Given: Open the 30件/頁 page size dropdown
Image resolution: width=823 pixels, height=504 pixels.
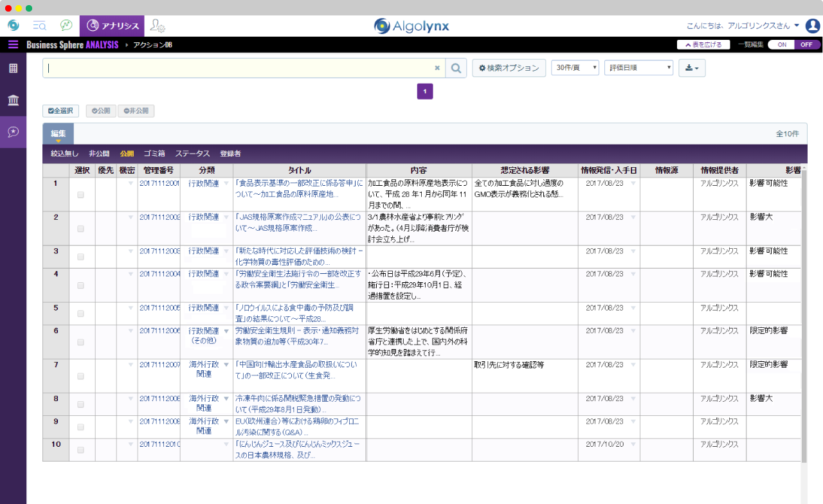Looking at the screenshot, I should click(575, 68).
